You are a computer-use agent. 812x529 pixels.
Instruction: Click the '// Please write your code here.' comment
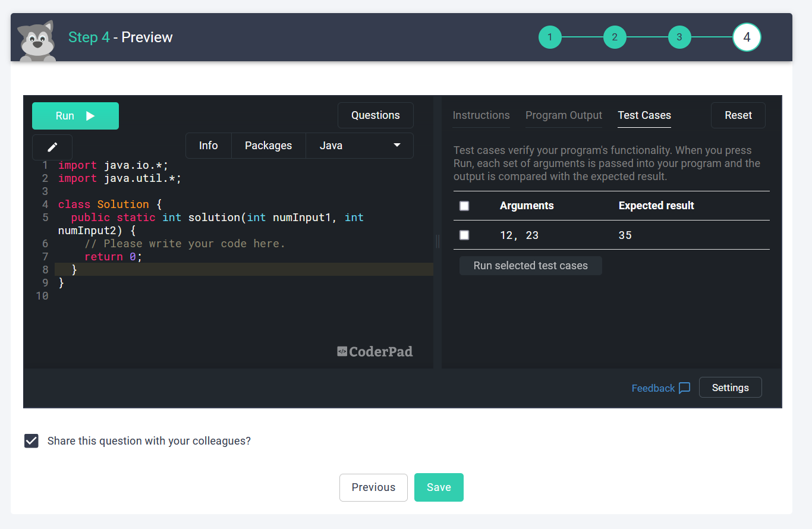click(185, 244)
